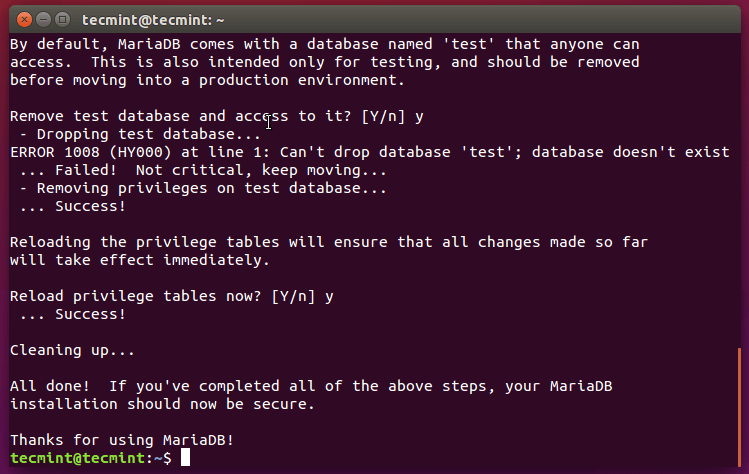The height and width of the screenshot is (474, 749).
Task: Click the 'Reload privilege tables now?' prompt
Action: (172, 296)
